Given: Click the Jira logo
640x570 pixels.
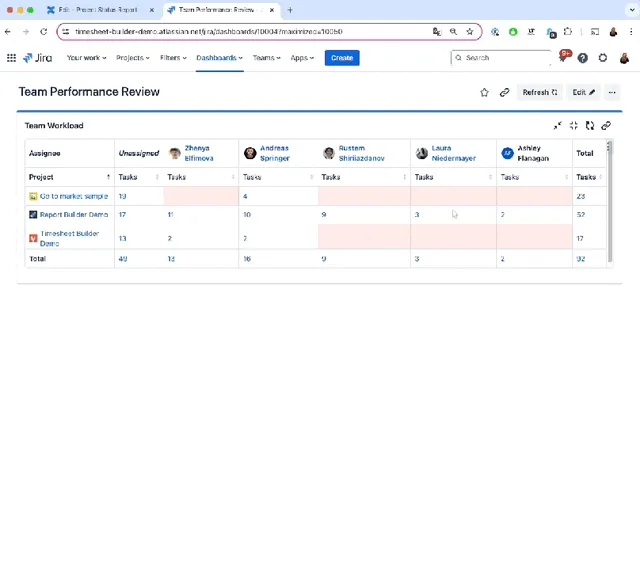Looking at the screenshot, I should 38,58.
